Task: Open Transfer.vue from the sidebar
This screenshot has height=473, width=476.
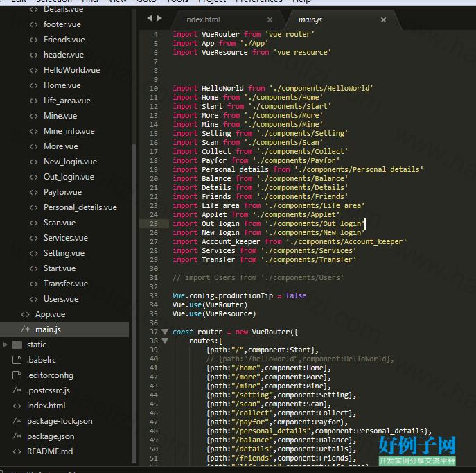Action: [x=66, y=284]
